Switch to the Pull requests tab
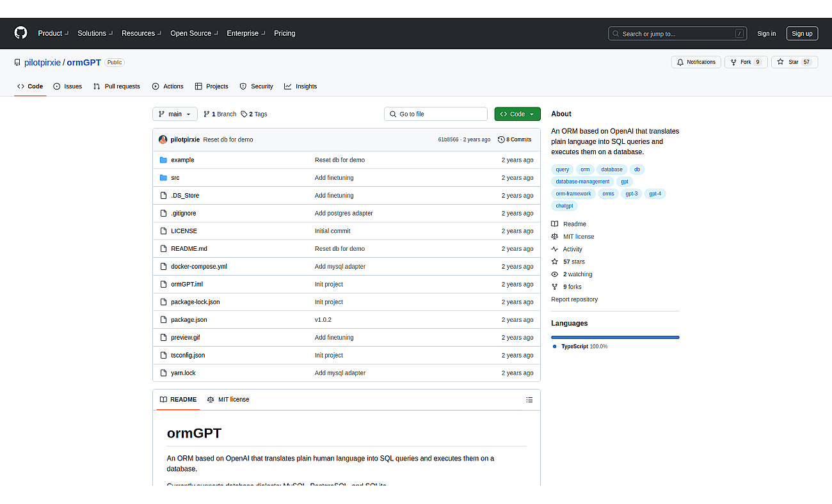 point(116,86)
